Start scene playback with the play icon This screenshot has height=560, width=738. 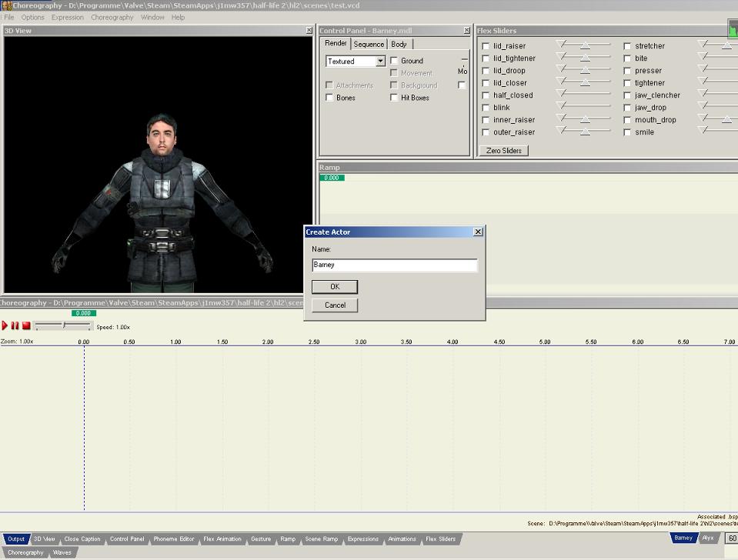tap(5, 325)
